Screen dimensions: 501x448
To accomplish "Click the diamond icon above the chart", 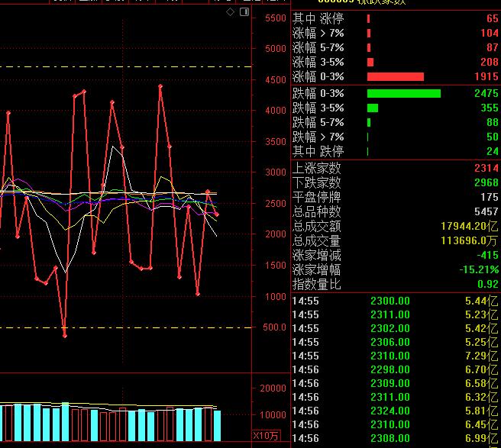I will [230, 12].
